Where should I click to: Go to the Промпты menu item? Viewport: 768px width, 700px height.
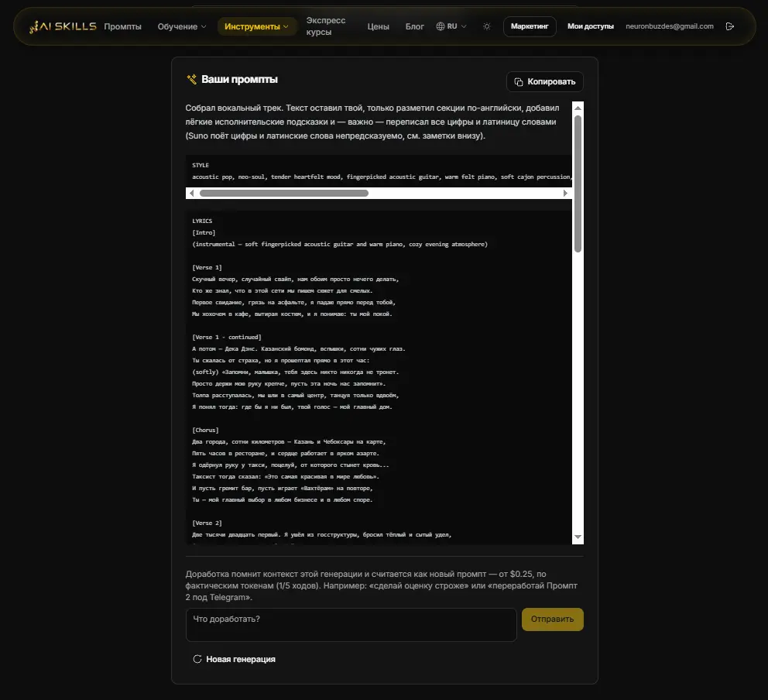point(122,26)
